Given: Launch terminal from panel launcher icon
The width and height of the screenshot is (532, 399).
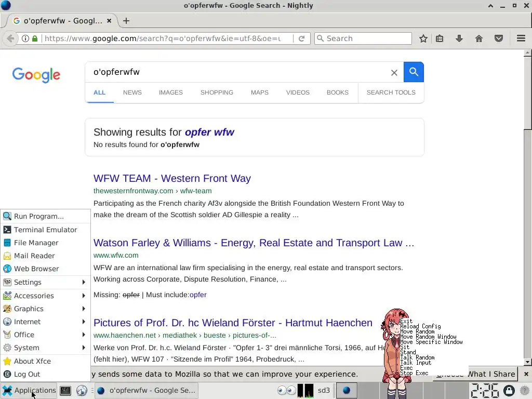Looking at the screenshot, I should tap(65, 391).
